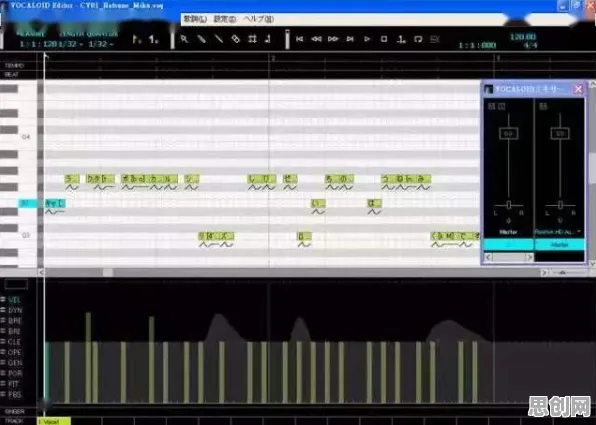
Task: Adjust the Master pan slider in mixer
Action: [x=509, y=205]
